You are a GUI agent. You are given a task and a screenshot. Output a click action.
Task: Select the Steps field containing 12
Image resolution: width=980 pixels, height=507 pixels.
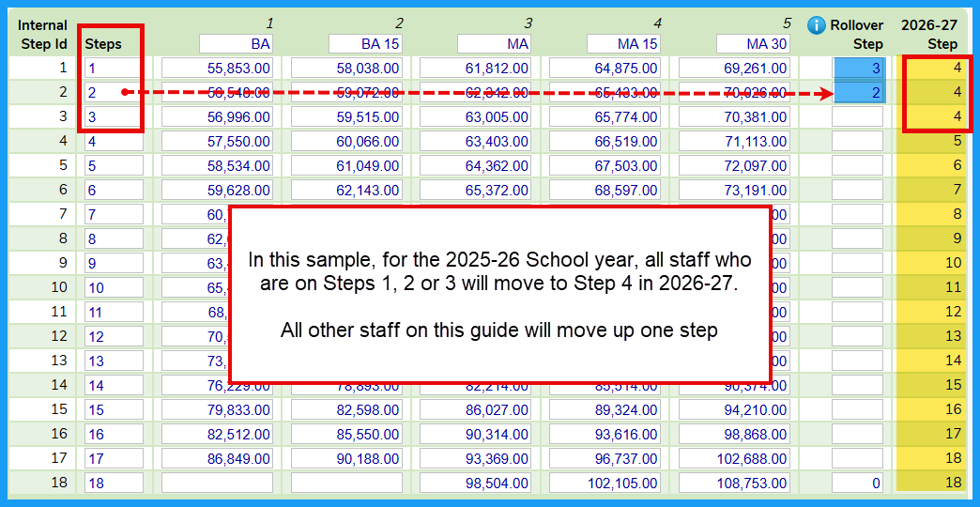[x=114, y=336]
